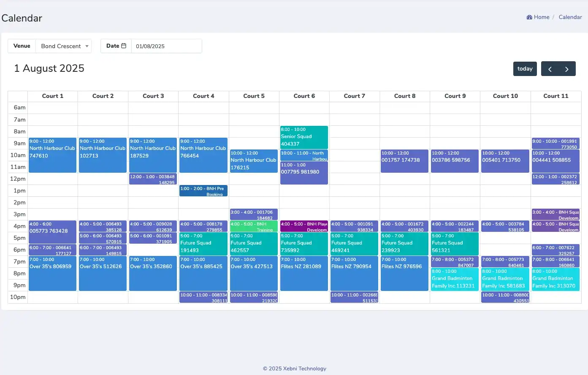
Task: Open the BNH Pre Booking event on Court 4
Action: click(203, 191)
